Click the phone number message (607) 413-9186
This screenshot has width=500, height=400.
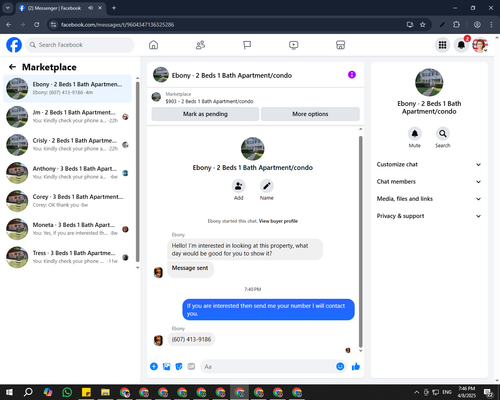[x=191, y=340]
